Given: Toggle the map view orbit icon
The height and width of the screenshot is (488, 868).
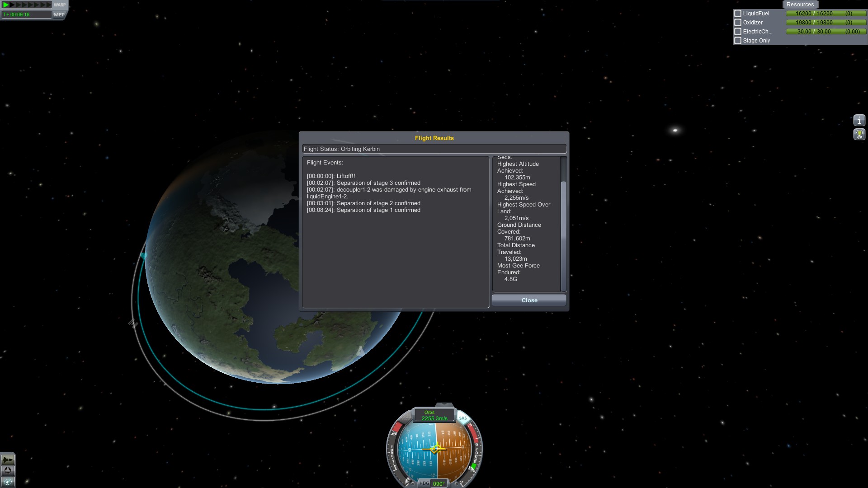Looking at the screenshot, I should [8, 482].
